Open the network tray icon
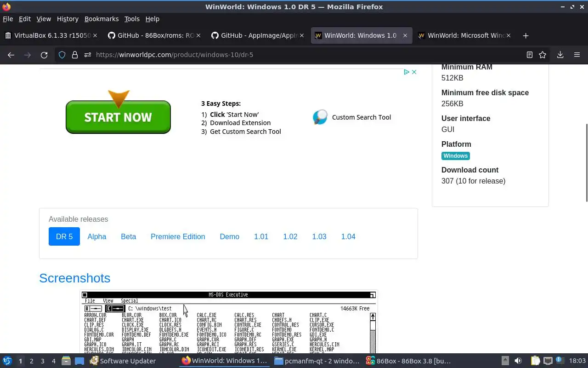588x368 pixels. (x=548, y=361)
